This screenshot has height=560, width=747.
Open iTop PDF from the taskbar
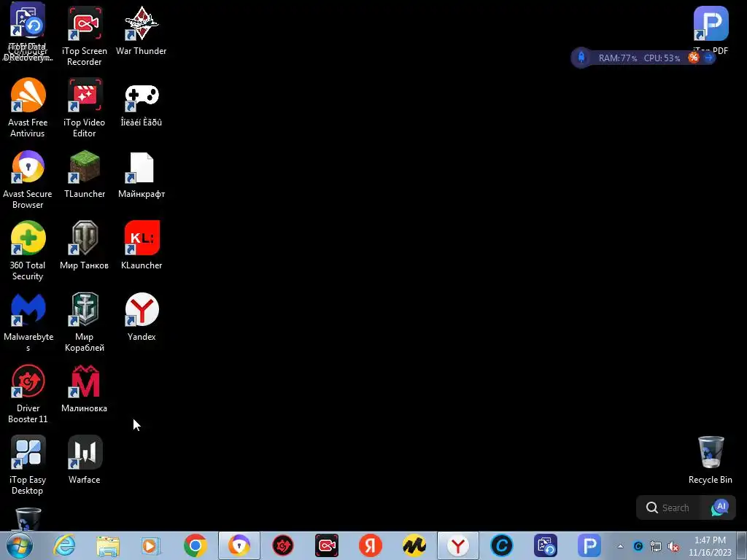[x=589, y=545]
